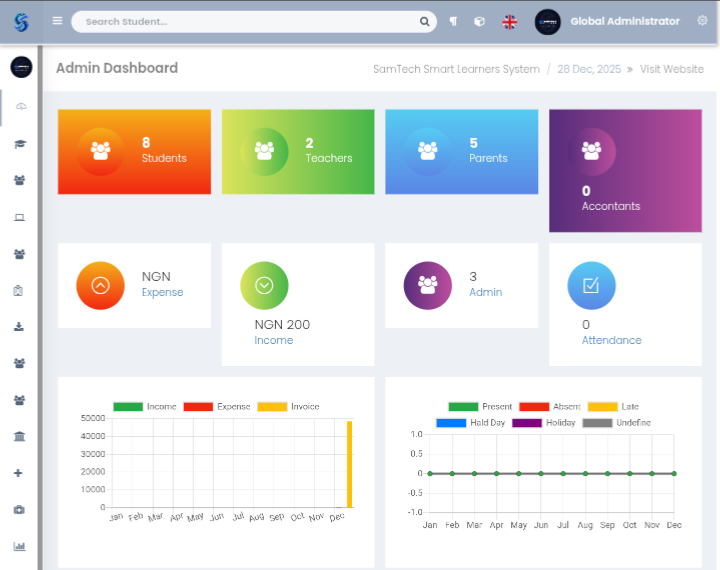
Task: Click the Parents card people icon
Action: (428, 151)
